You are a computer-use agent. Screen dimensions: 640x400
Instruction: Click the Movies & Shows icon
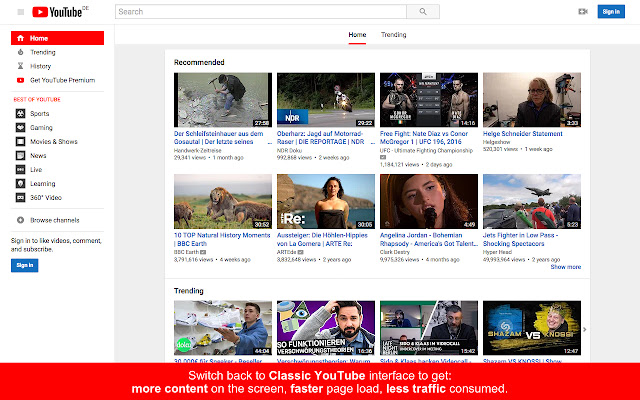(x=20, y=142)
